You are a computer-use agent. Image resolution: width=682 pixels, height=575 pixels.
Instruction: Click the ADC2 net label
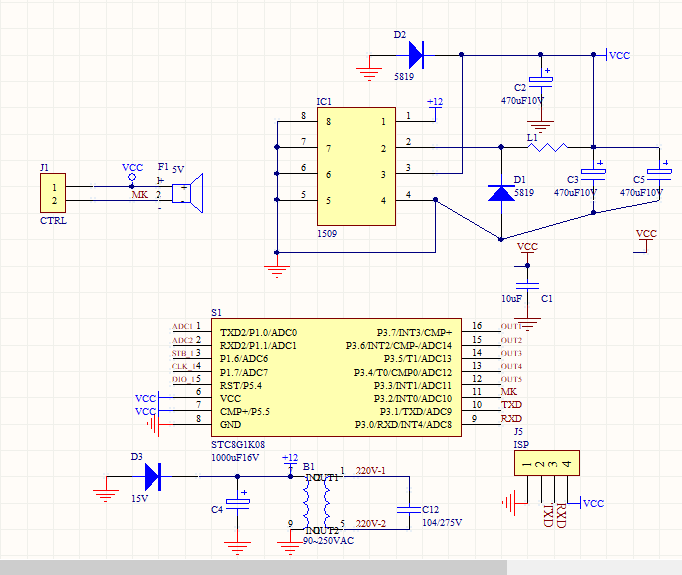click(182, 340)
